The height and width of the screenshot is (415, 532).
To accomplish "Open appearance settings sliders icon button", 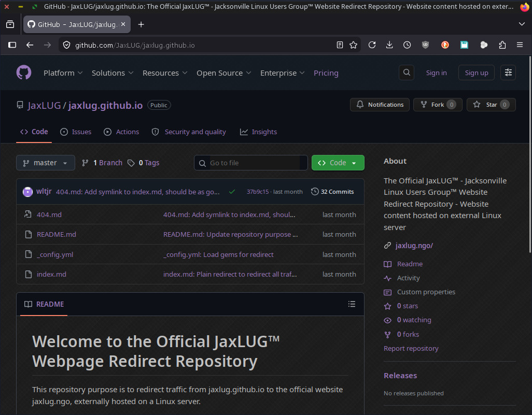I will [508, 73].
